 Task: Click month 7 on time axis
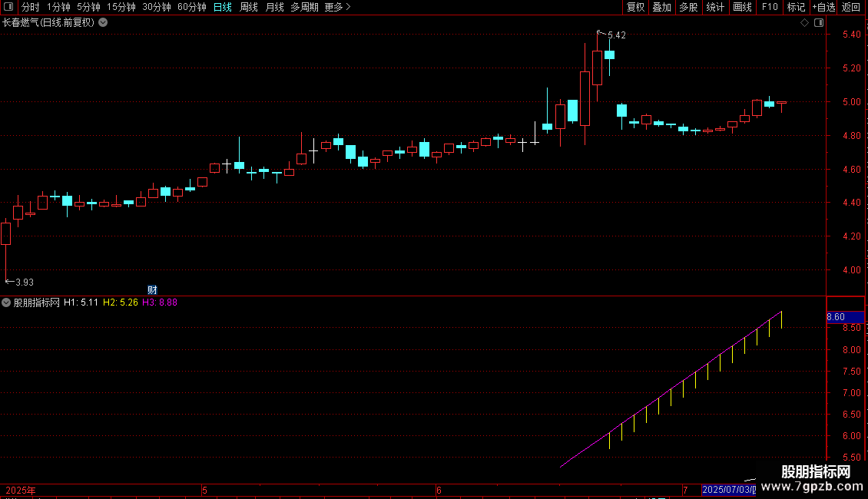(684, 490)
